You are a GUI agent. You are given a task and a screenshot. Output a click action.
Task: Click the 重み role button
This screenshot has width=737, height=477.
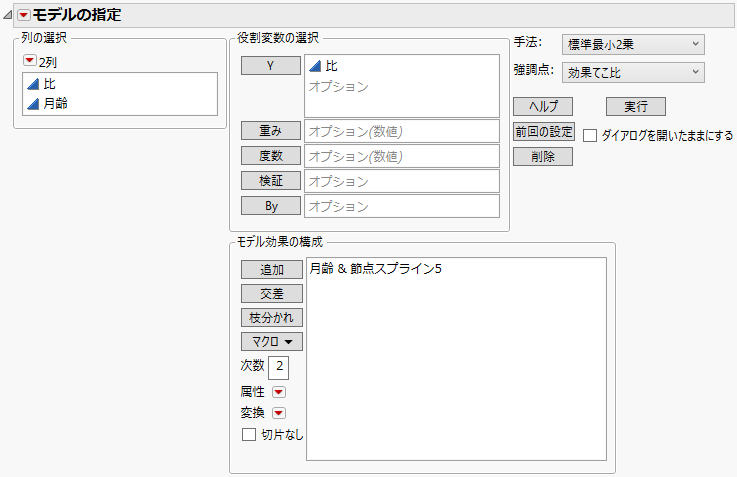pyautogui.click(x=271, y=131)
